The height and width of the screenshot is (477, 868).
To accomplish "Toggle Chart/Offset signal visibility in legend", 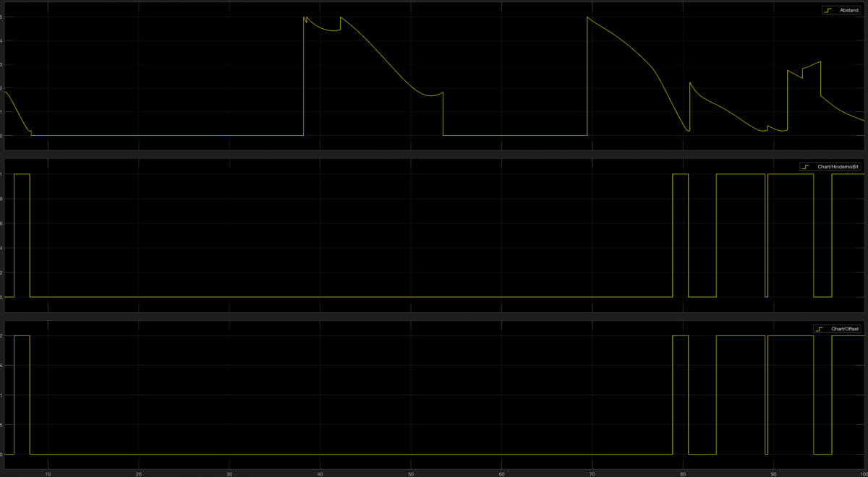I will 845,329.
